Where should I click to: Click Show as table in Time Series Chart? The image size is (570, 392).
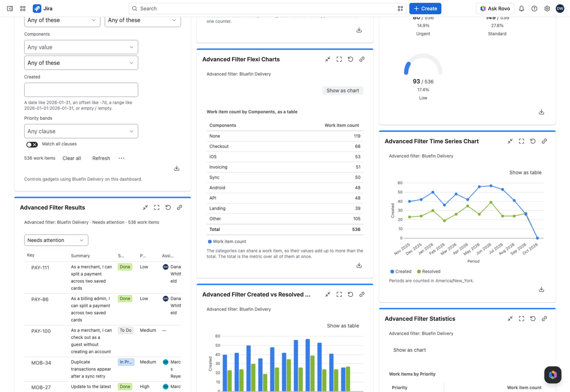pyautogui.click(x=525, y=172)
